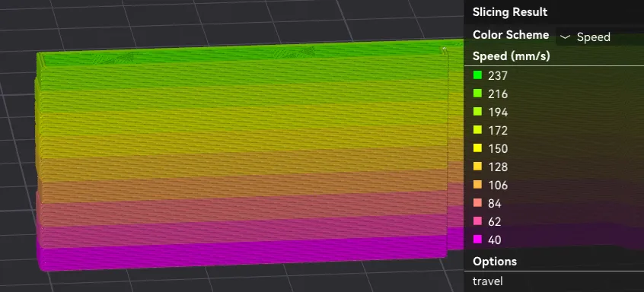This screenshot has width=644, height=292.
Task: Click the Color Scheme label
Action: 511,35
